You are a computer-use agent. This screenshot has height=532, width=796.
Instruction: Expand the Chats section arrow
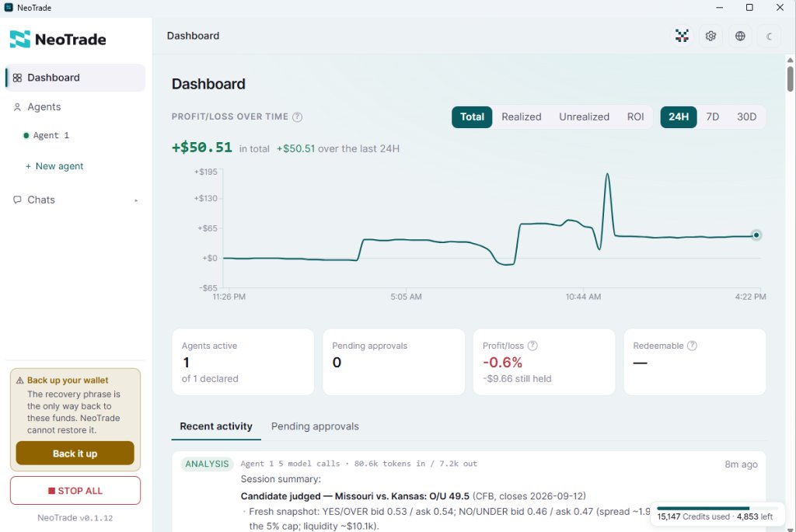pyautogui.click(x=136, y=200)
